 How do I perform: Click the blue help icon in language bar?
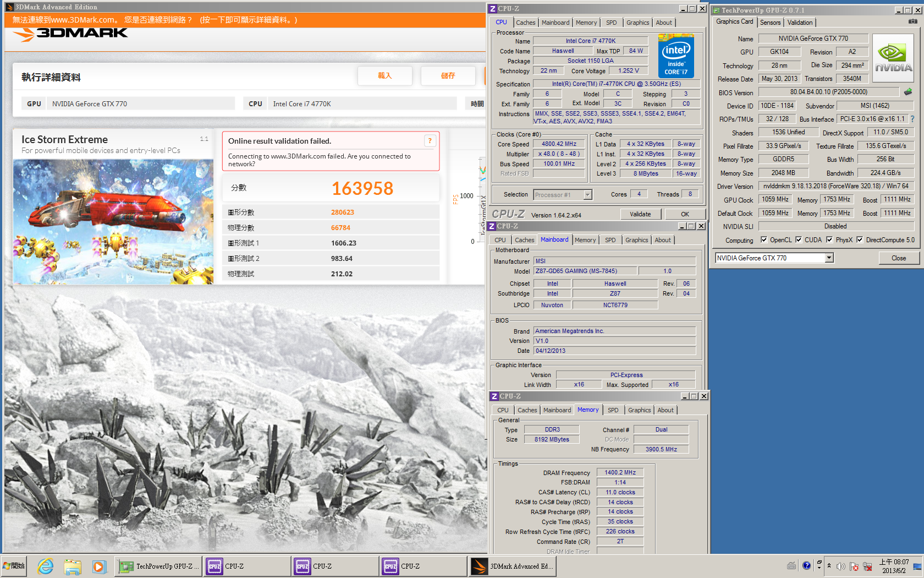806,566
